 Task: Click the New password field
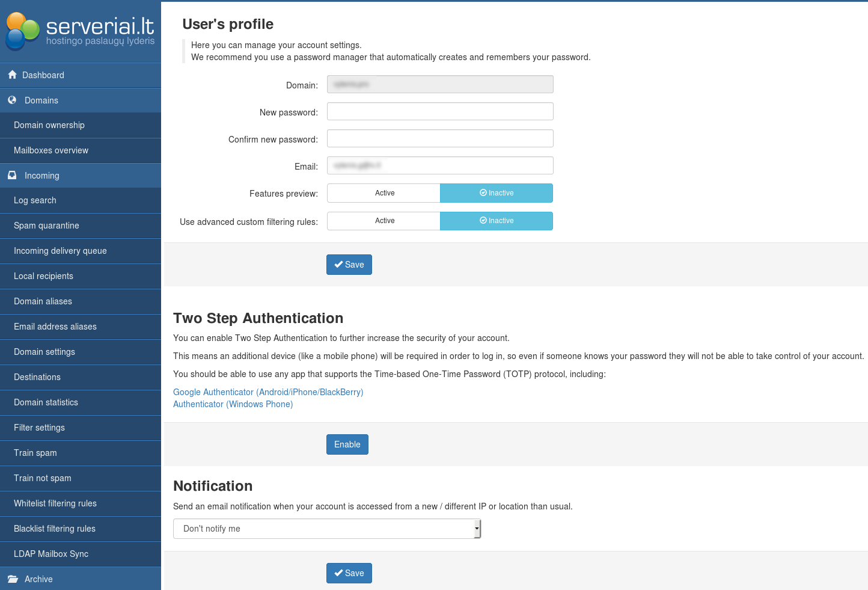tap(439, 111)
